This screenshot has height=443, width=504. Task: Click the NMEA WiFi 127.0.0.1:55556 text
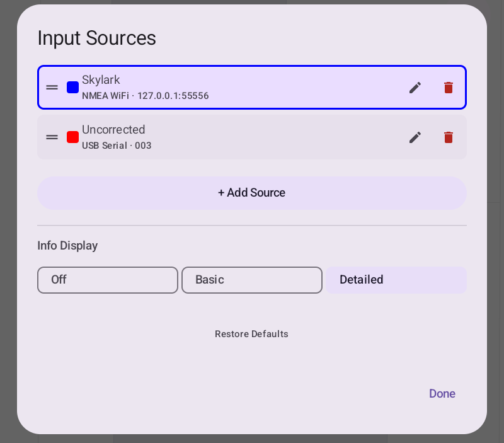pyautogui.click(x=146, y=96)
